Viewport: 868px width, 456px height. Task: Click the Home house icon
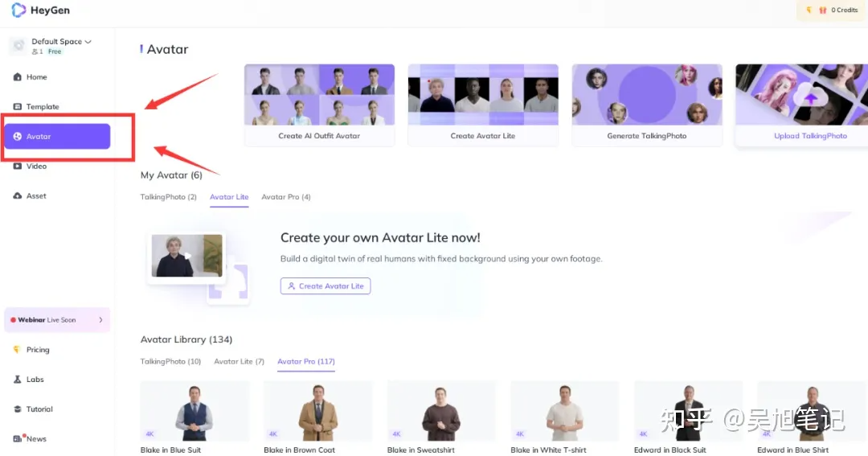[x=18, y=77]
